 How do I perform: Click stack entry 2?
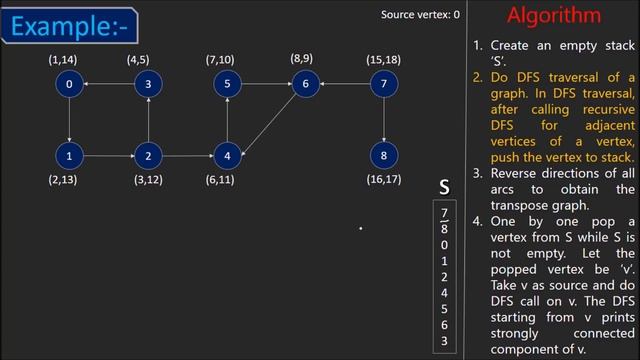(x=444, y=277)
